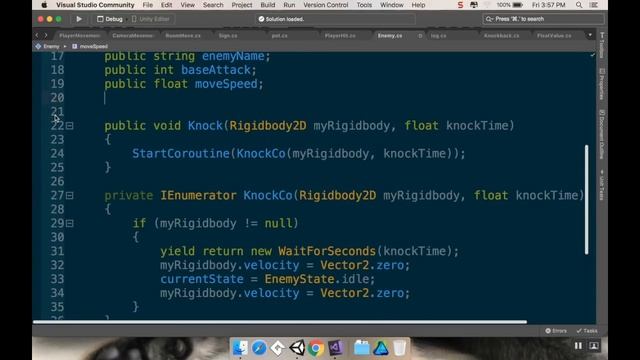Open the Errors pad in status bar
The width and height of the screenshot is (640, 360).
(x=556, y=331)
